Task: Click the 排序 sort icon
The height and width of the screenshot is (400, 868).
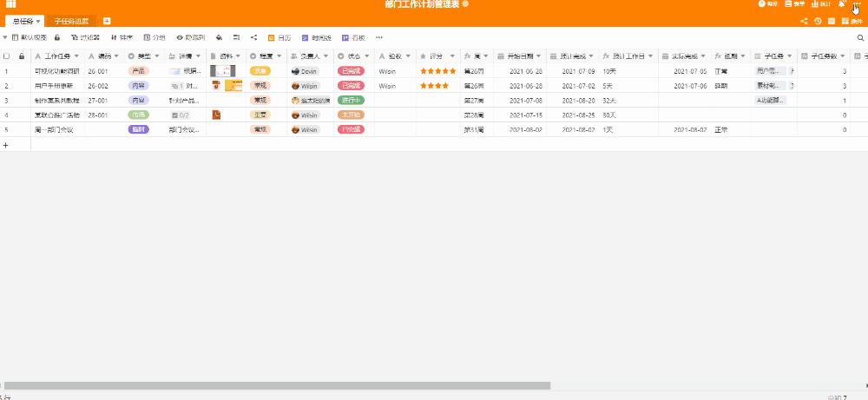Action: (x=122, y=38)
